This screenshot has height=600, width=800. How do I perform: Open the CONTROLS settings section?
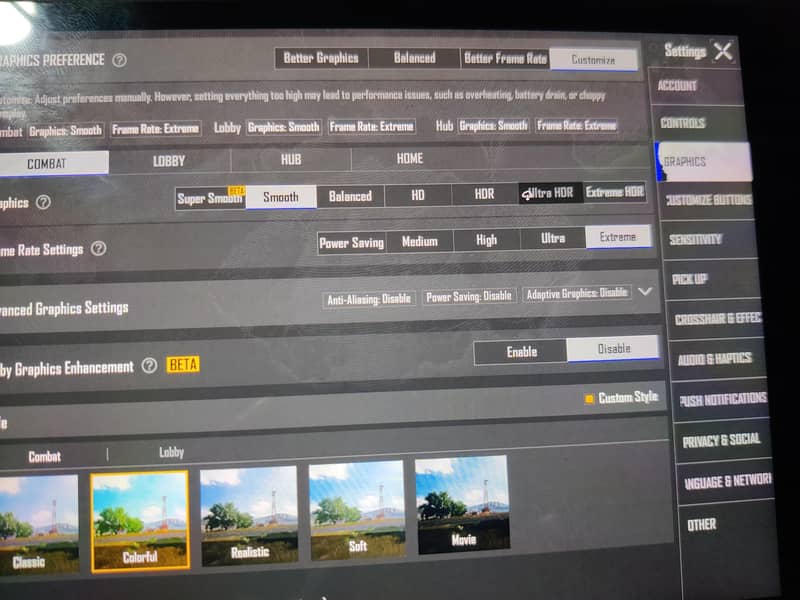700,123
